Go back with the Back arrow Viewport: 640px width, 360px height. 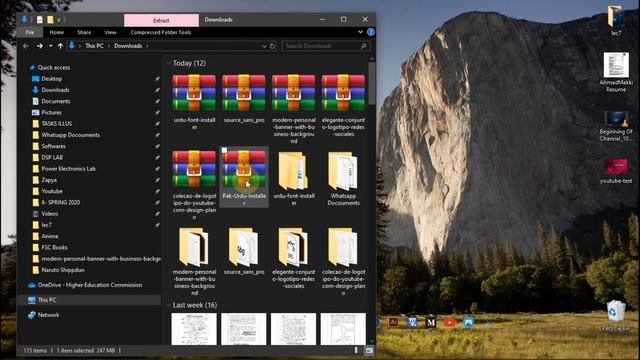point(26,46)
